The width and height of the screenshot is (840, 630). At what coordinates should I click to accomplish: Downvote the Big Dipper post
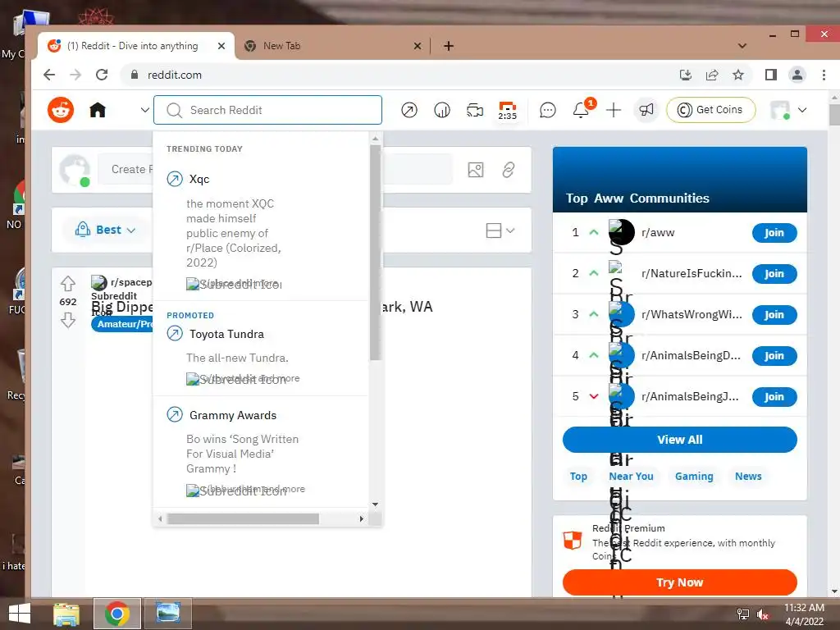[x=68, y=321]
